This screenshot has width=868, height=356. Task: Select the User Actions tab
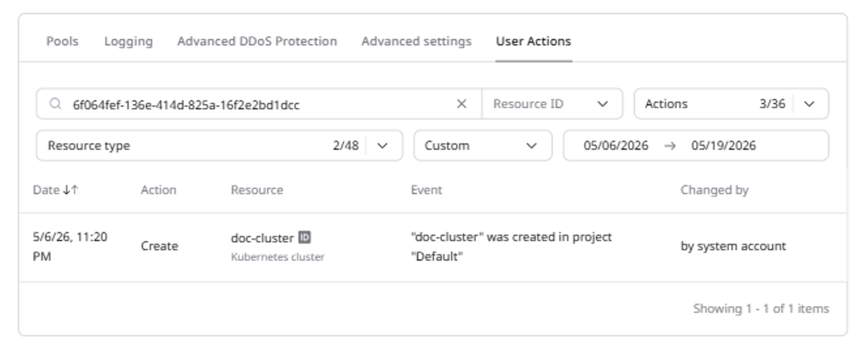tap(533, 41)
